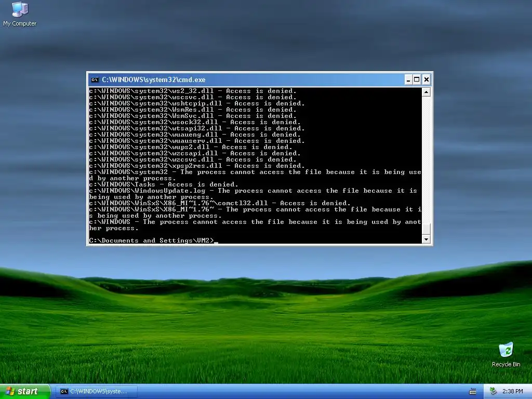Click the WsmSvc.dll access denied line
The height and width of the screenshot is (399, 532).
click(x=193, y=116)
